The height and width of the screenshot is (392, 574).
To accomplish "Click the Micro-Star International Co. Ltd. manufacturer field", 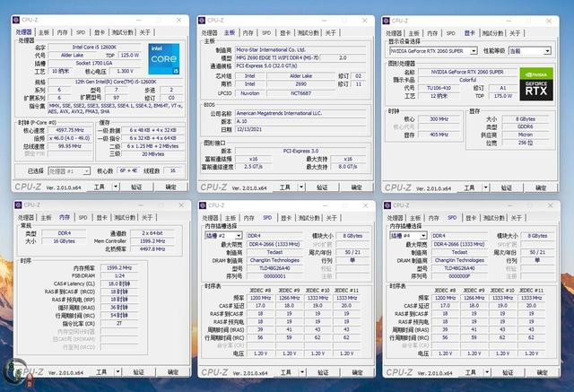I will point(300,49).
